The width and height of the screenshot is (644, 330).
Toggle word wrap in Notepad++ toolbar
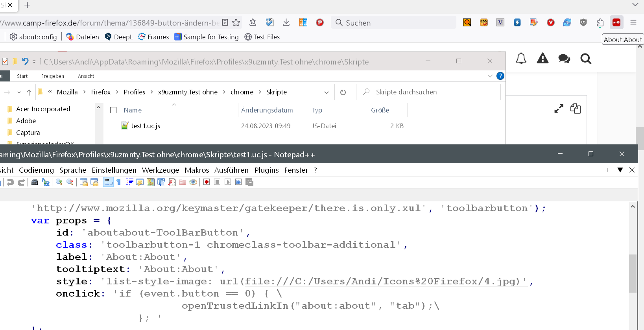click(x=108, y=182)
